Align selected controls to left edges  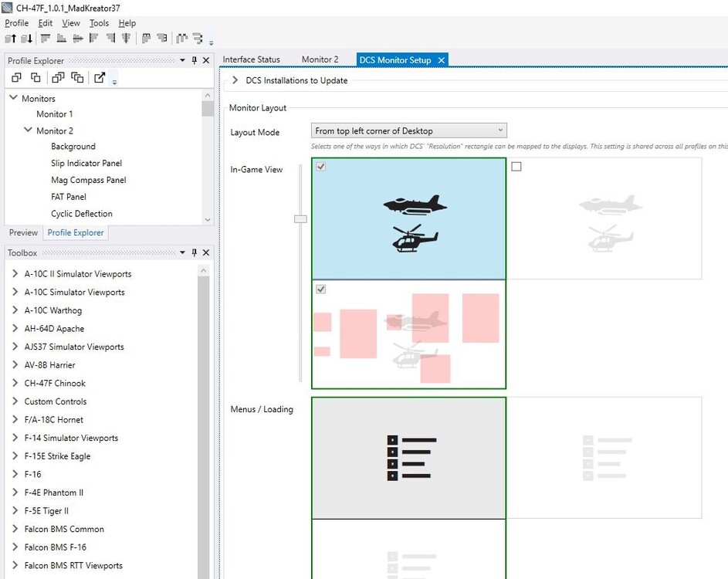93,38
